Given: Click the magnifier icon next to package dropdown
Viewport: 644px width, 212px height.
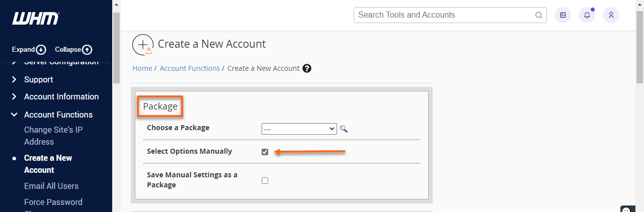Looking at the screenshot, I should click(344, 129).
